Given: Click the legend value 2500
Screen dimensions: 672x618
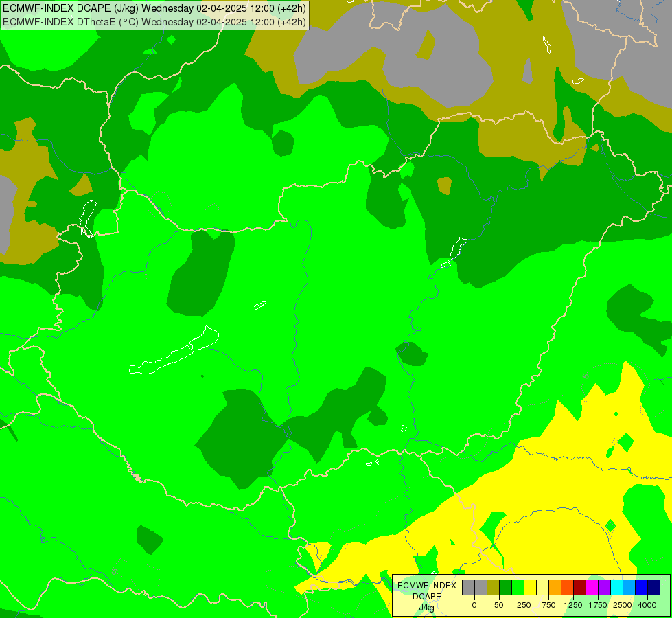Looking at the screenshot, I should coord(623,605).
